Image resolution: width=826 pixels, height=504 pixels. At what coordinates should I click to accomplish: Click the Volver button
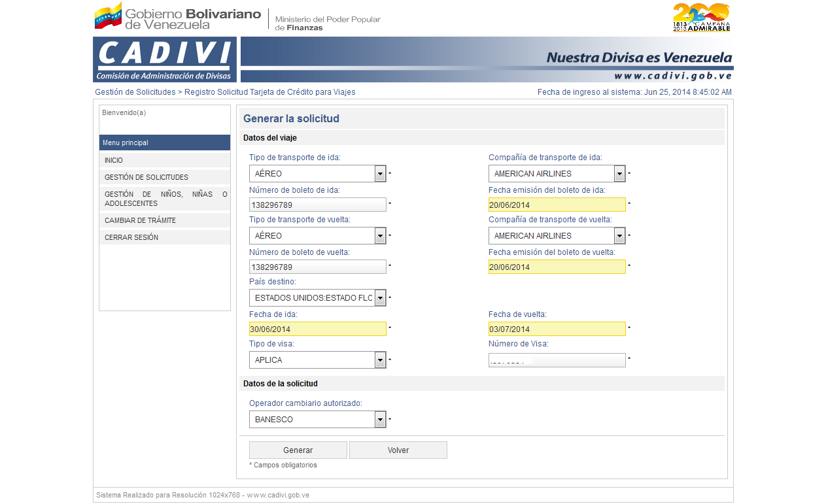[x=398, y=450]
